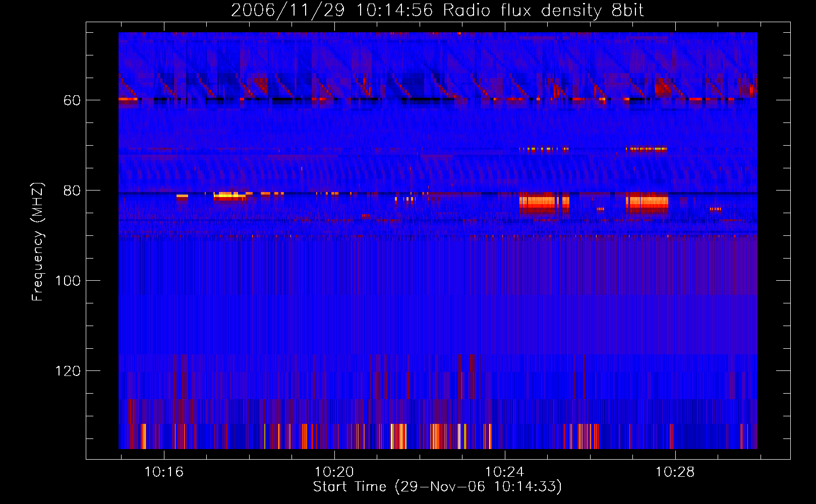Click the plot title "2006/11/29 10:14:56 Radio flux density 8bit"

pos(437,11)
